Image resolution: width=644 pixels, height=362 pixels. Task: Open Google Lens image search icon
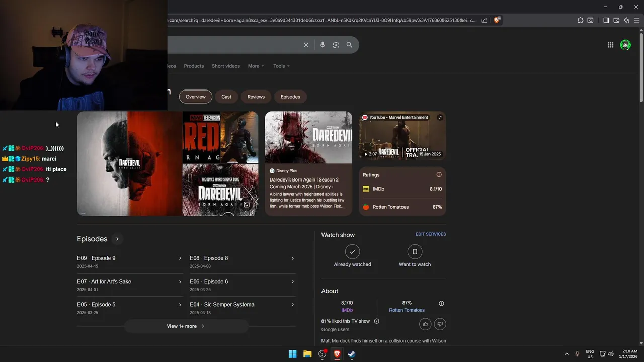click(x=336, y=45)
